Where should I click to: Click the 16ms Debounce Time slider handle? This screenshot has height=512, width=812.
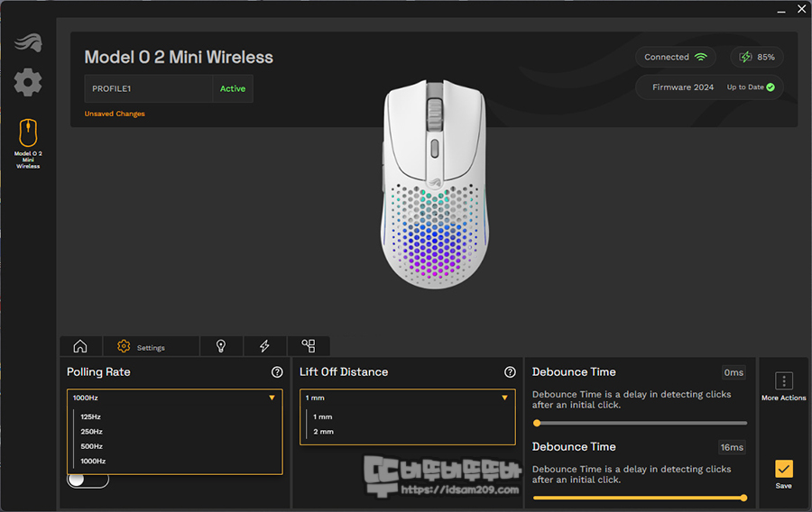coord(743,498)
